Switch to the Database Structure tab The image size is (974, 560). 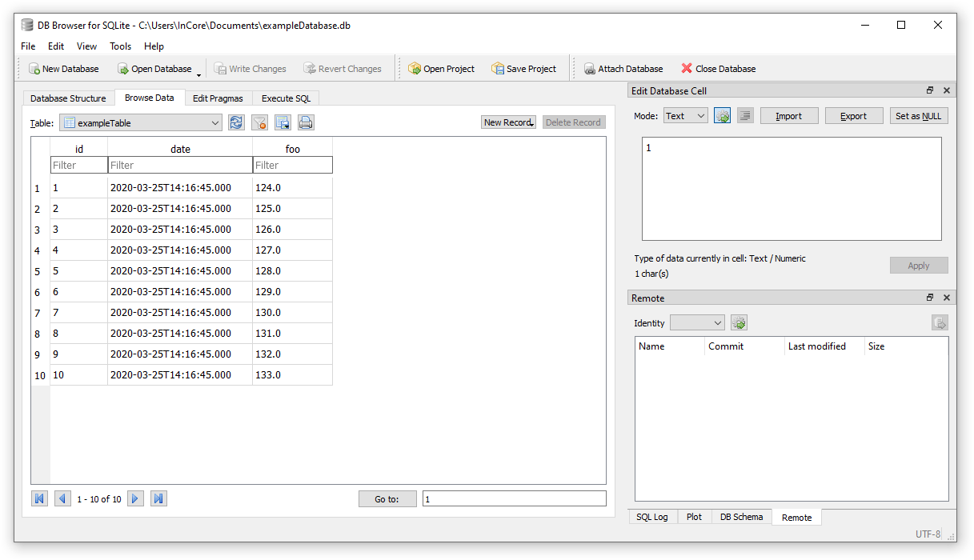pos(68,98)
